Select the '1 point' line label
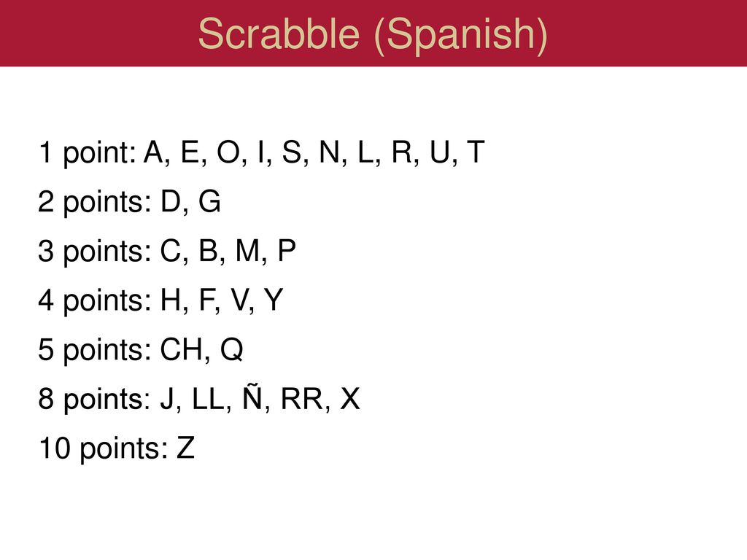This screenshot has width=747, height=560. [87, 153]
